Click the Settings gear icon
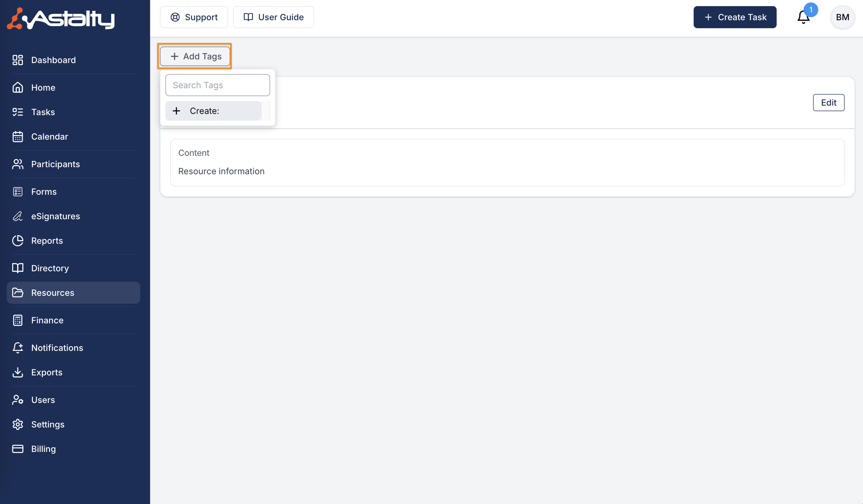This screenshot has height=504, width=863. point(18,424)
